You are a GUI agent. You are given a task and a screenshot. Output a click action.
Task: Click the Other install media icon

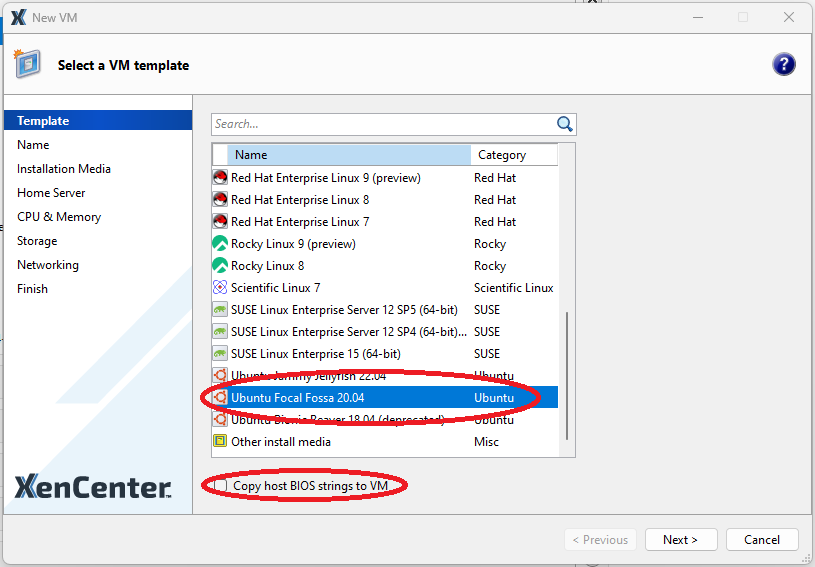[x=220, y=441]
